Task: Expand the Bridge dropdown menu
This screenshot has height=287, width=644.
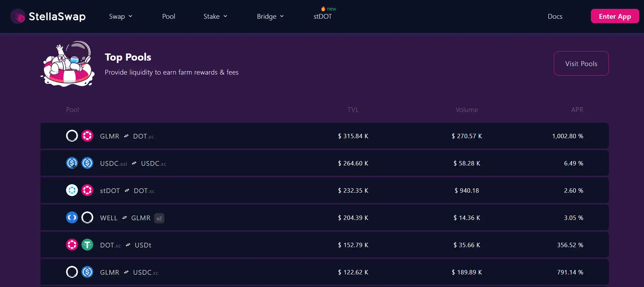Action: (x=270, y=16)
